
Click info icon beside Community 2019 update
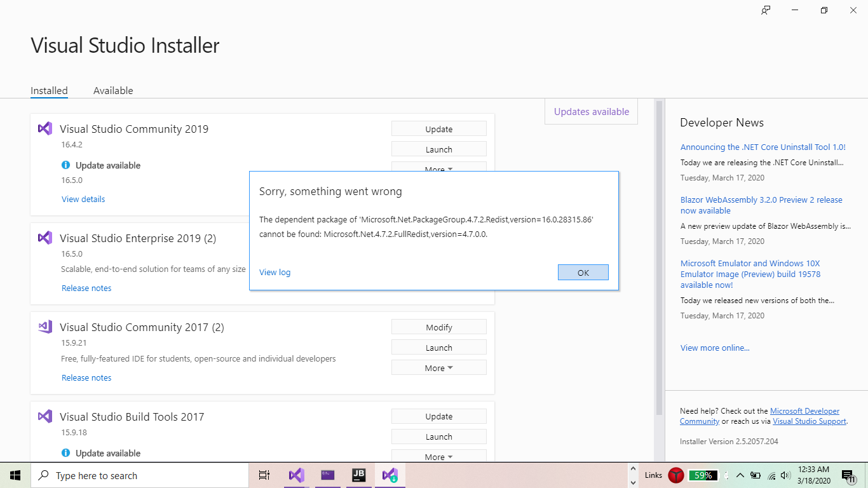coord(65,165)
